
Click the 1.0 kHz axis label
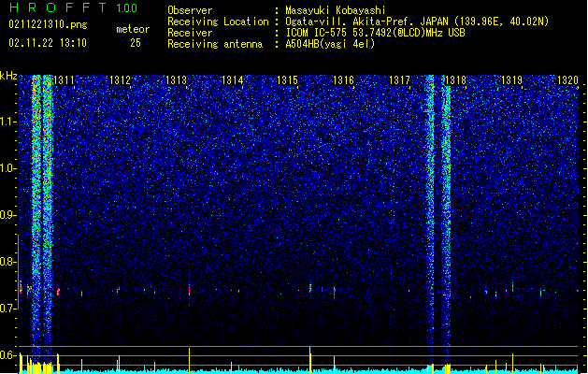pos(7,168)
